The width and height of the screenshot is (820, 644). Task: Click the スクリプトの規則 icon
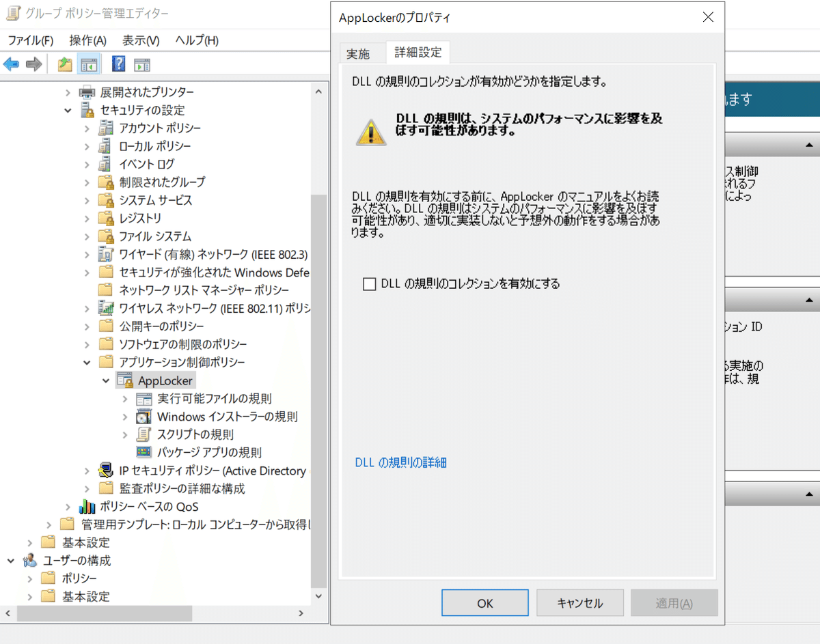click(x=143, y=434)
